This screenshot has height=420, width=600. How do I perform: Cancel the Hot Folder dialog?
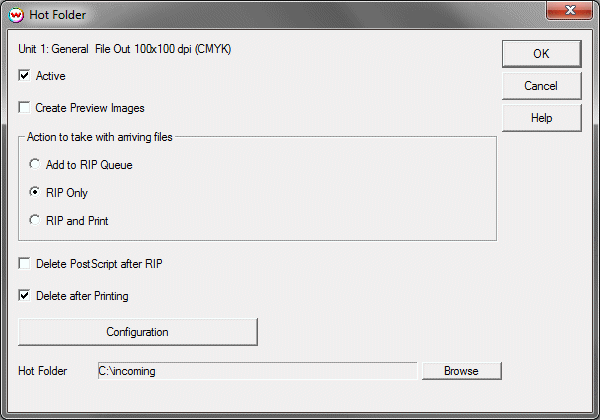pyautogui.click(x=540, y=86)
